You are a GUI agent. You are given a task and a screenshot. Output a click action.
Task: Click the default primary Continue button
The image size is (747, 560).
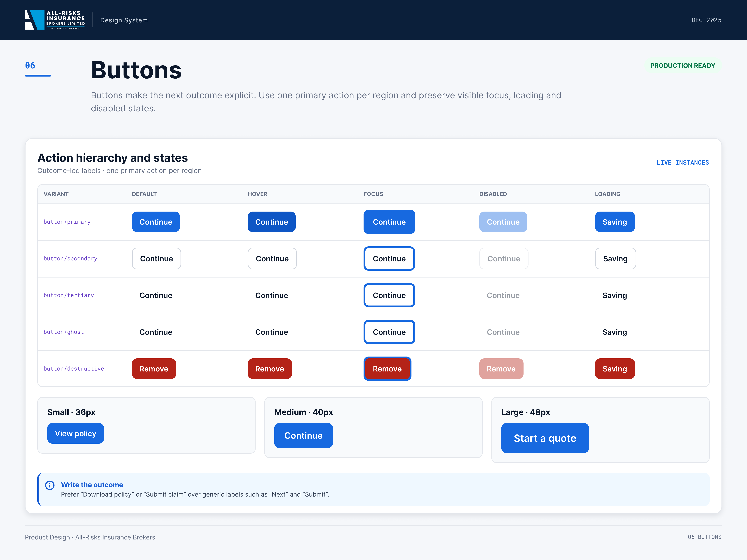(x=156, y=222)
